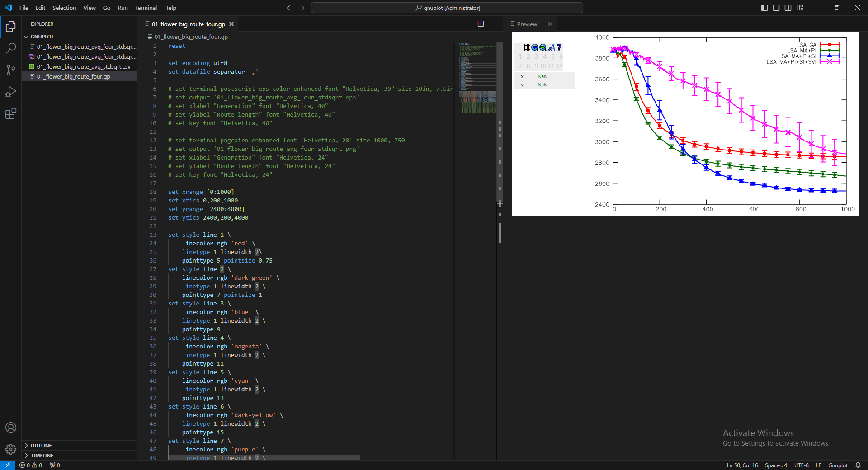Open the View menu
This screenshot has width=868, height=470.
tap(90, 8)
